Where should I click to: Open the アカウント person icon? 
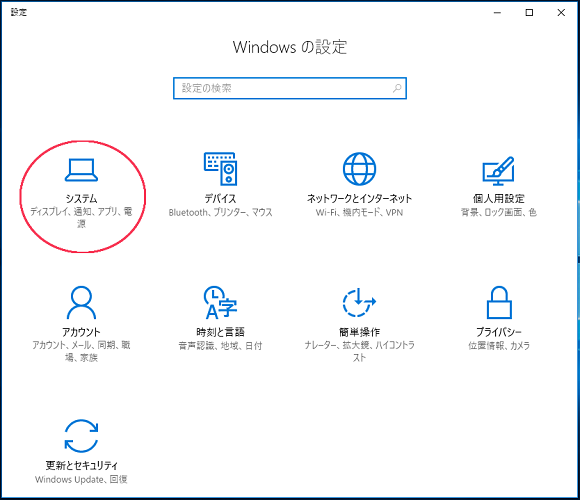[x=81, y=303]
